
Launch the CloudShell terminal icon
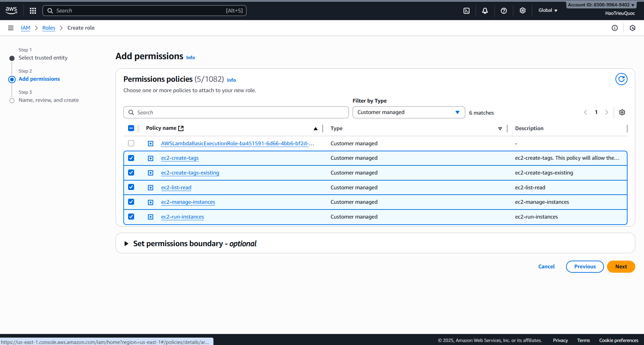[467, 11]
